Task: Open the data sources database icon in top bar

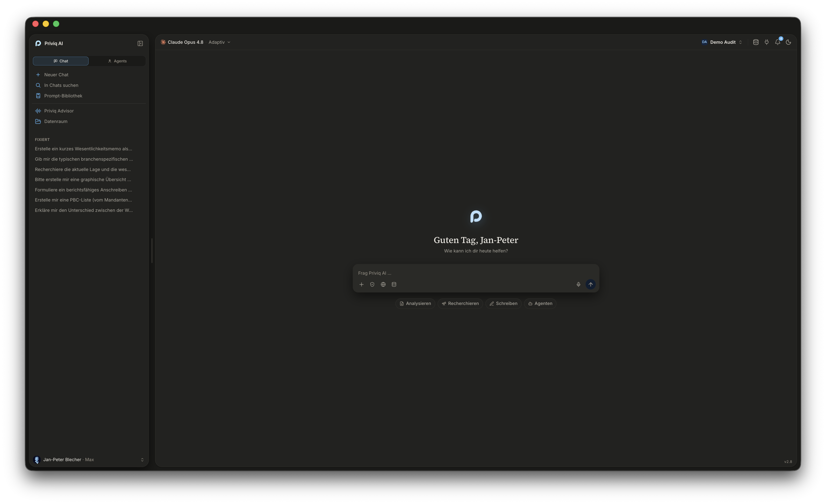Action: click(756, 42)
